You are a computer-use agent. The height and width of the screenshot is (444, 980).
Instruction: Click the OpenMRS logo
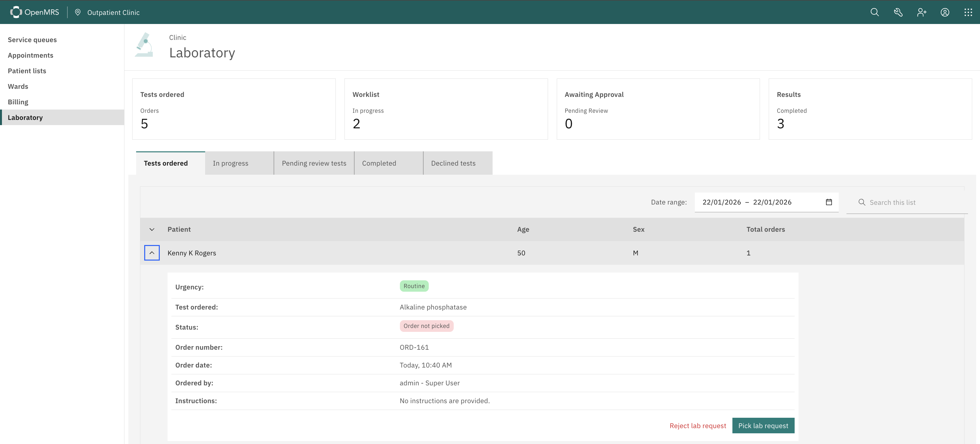34,12
